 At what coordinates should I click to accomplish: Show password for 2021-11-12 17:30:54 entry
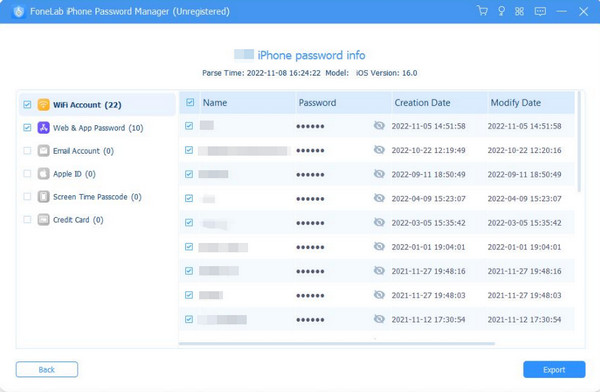[x=379, y=319]
